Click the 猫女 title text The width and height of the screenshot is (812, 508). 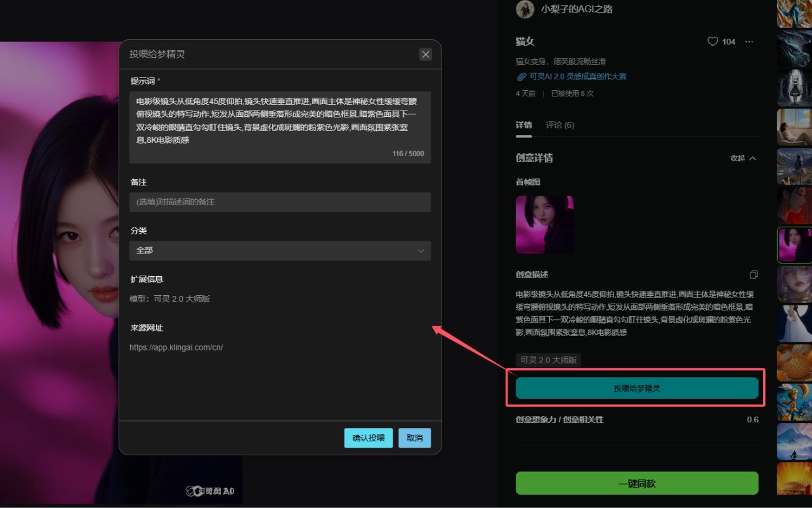525,41
